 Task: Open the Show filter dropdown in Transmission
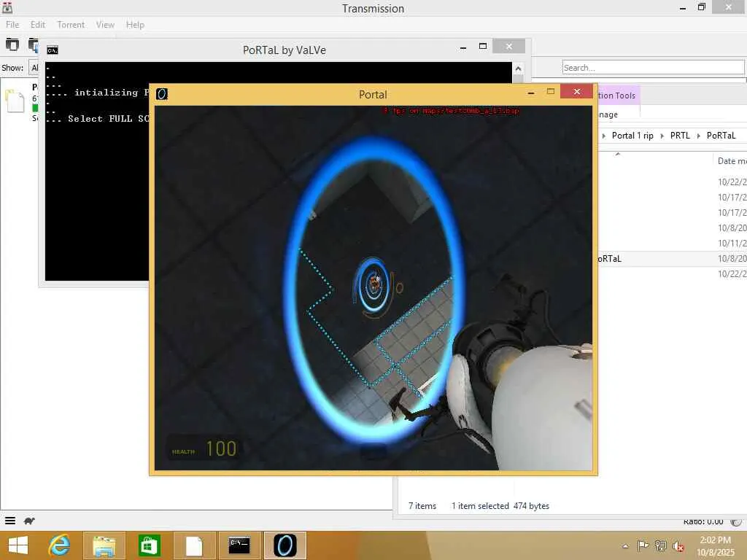coord(34,68)
